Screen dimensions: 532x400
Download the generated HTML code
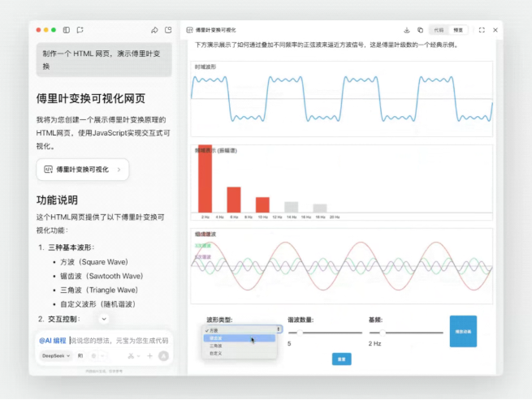tap(406, 30)
